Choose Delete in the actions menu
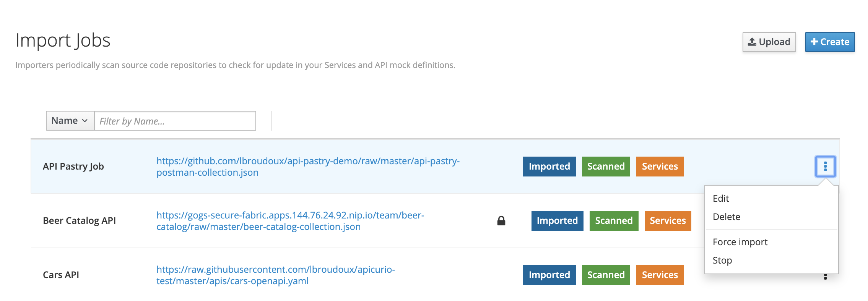Viewport: 868px width, 301px height. click(x=726, y=217)
